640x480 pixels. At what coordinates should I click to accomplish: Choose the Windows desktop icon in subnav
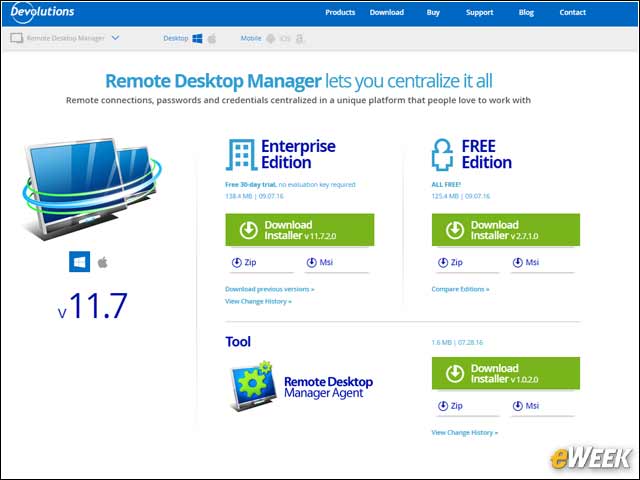[197, 38]
